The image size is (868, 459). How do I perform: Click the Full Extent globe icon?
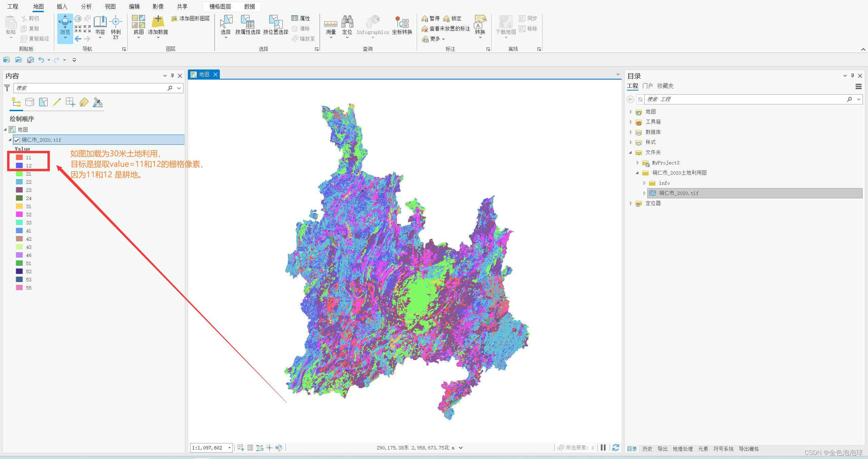(x=78, y=19)
